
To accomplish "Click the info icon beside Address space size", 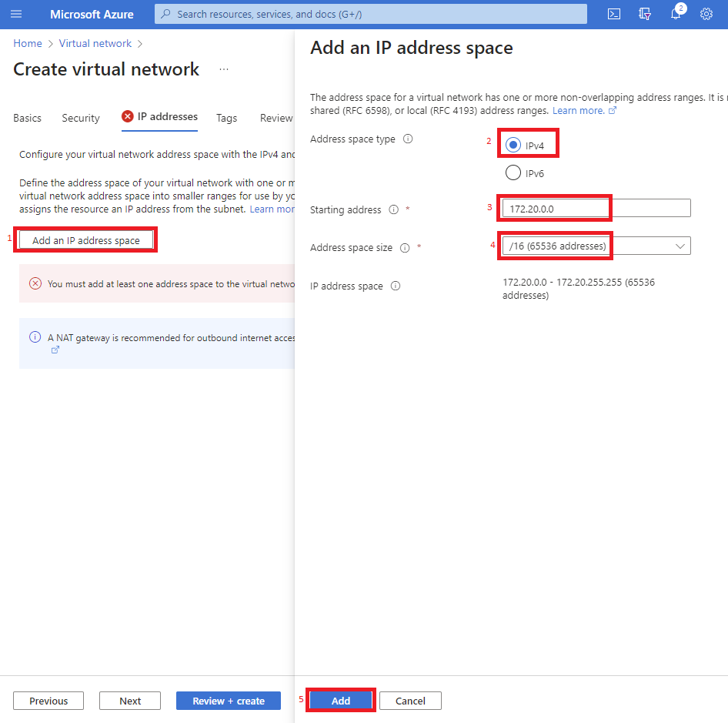I will click(404, 247).
